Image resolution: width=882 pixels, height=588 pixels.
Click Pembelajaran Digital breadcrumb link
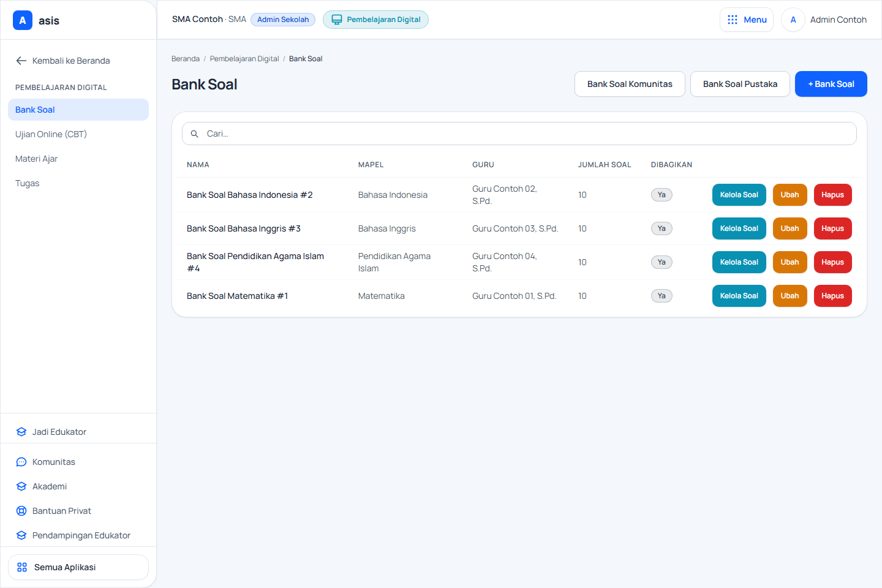[244, 59]
